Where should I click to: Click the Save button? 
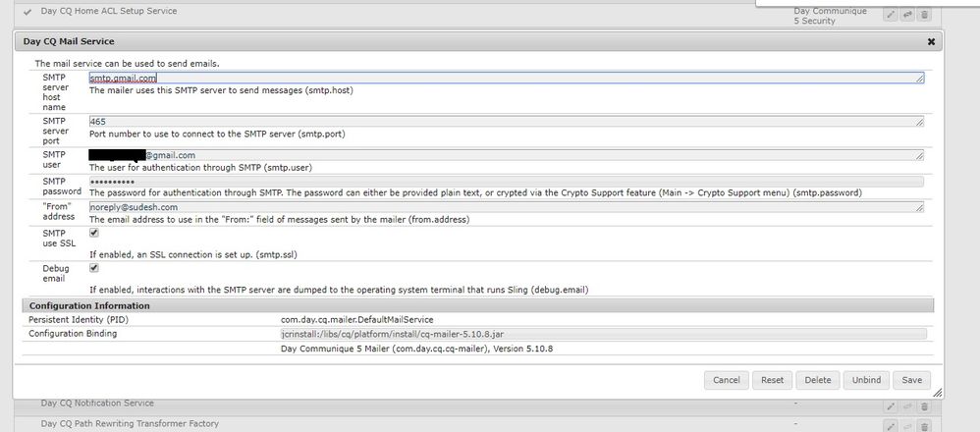[x=911, y=380]
